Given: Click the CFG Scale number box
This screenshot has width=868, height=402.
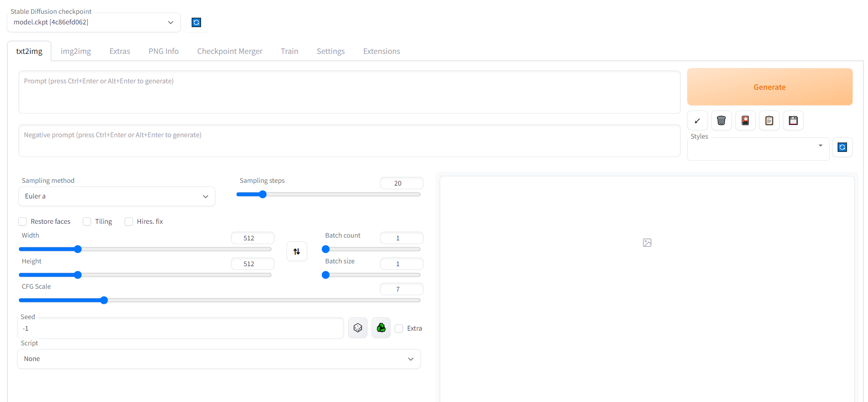Looking at the screenshot, I should (x=402, y=289).
